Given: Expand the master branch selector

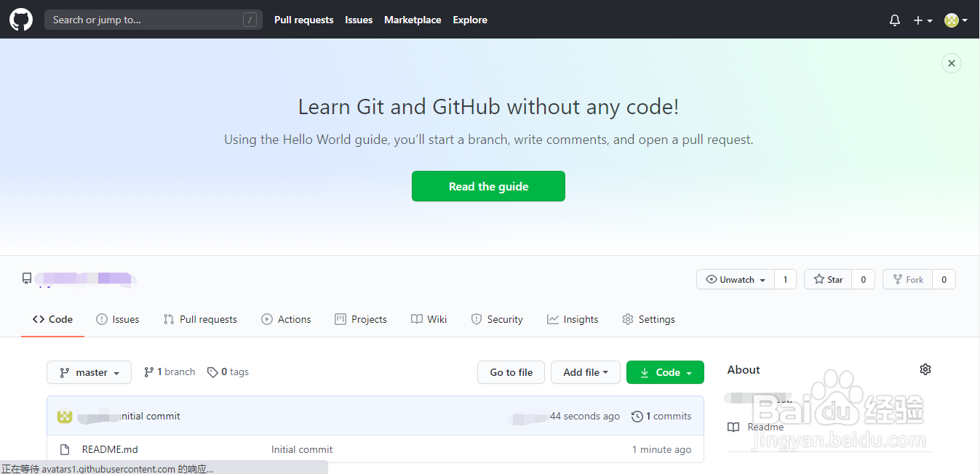Looking at the screenshot, I should pyautogui.click(x=89, y=372).
